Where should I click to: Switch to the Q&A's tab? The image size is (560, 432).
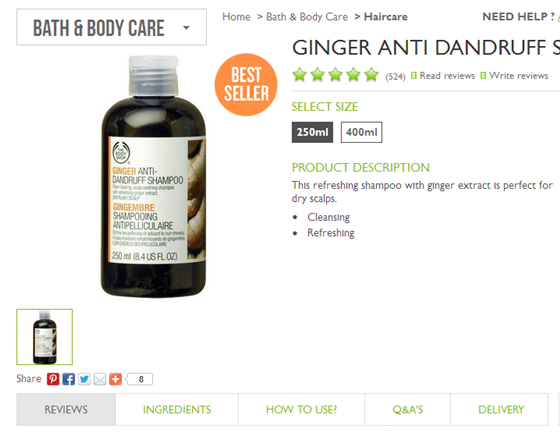pyautogui.click(x=408, y=410)
